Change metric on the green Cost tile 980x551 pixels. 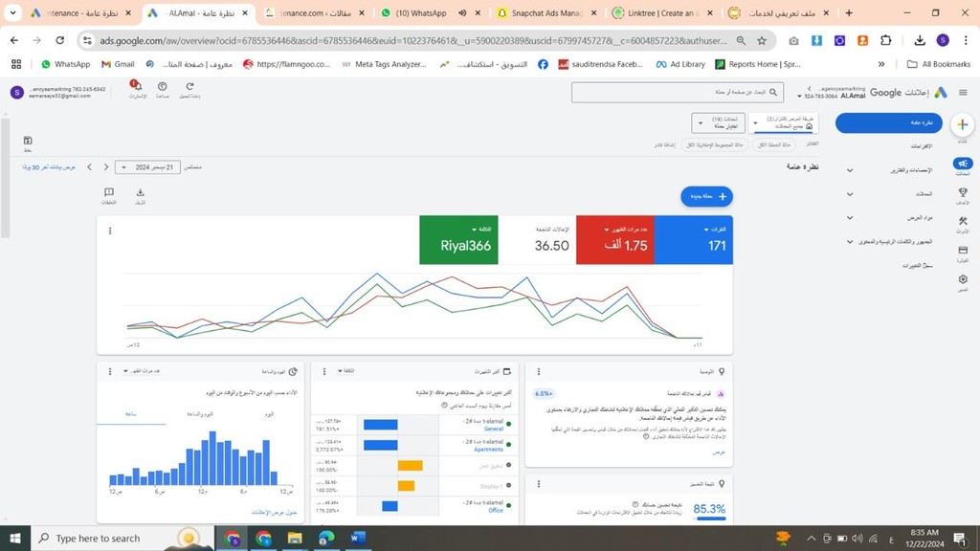(x=481, y=230)
